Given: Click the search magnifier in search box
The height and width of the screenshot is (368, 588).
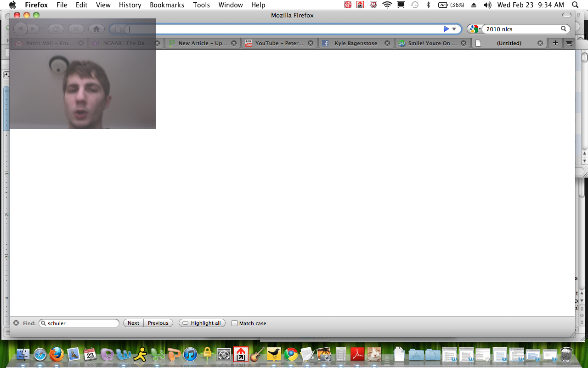Looking at the screenshot, I should pyautogui.click(x=563, y=29).
